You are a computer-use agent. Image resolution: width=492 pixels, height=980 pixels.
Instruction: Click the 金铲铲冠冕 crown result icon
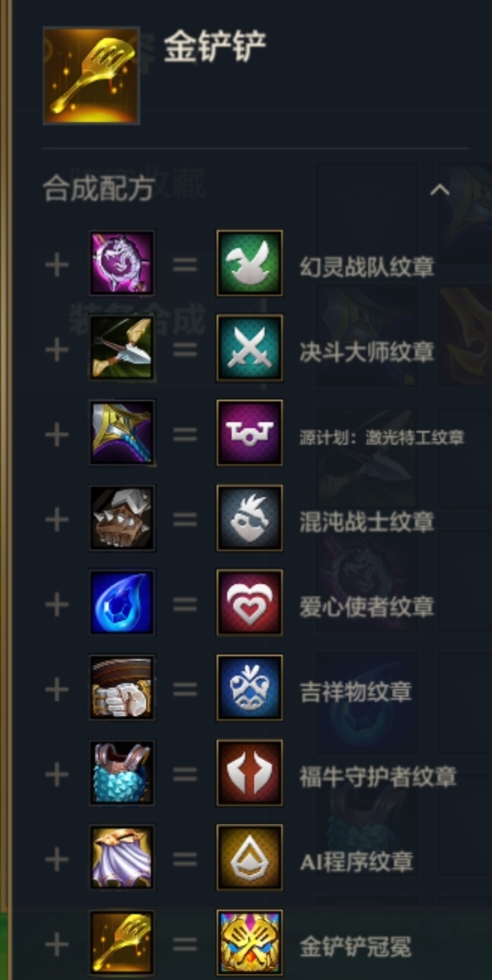tap(249, 943)
